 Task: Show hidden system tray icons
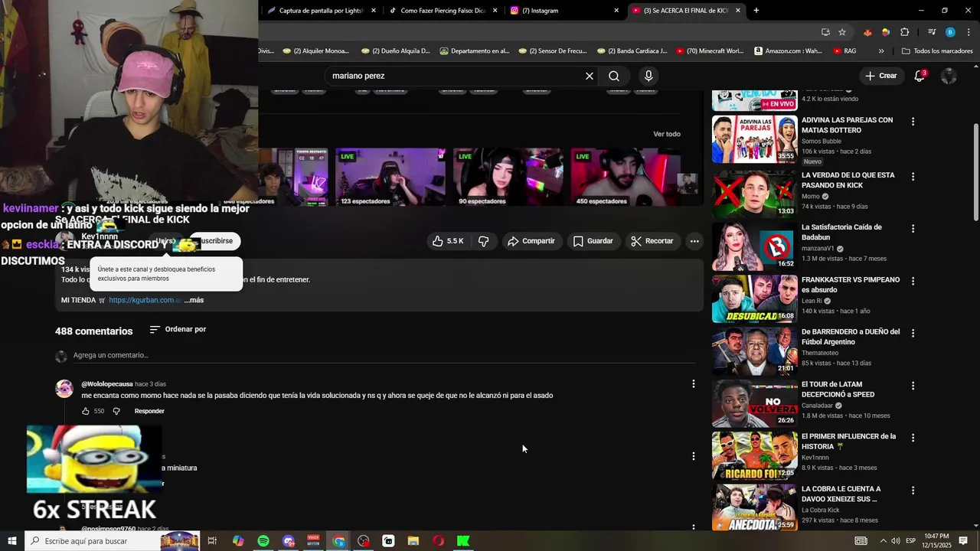coord(882,541)
